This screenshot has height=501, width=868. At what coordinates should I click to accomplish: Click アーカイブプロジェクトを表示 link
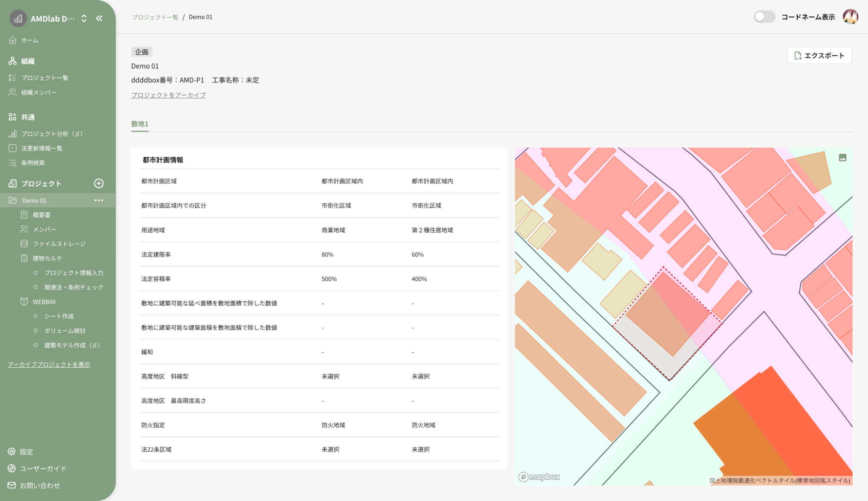[49, 365]
